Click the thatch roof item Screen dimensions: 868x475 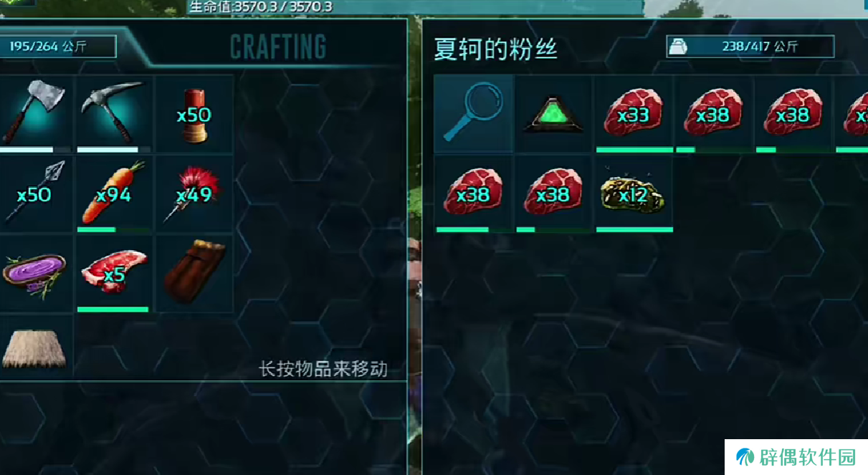[34, 347]
